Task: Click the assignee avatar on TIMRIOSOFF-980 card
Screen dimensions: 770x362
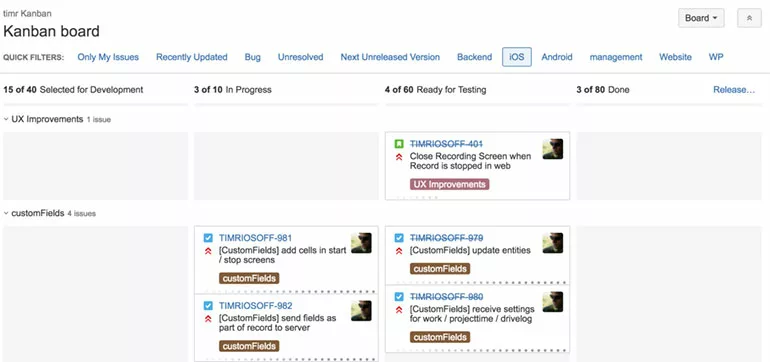Action: click(x=552, y=302)
